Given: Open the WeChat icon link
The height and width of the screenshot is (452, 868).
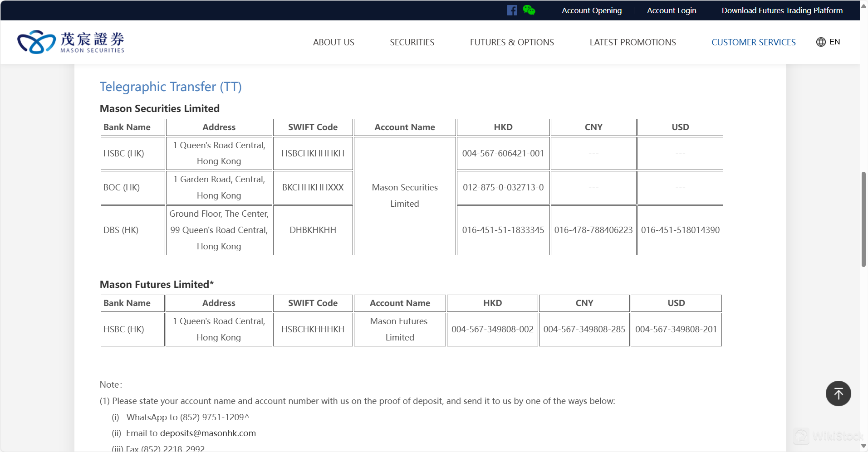Looking at the screenshot, I should point(529,10).
